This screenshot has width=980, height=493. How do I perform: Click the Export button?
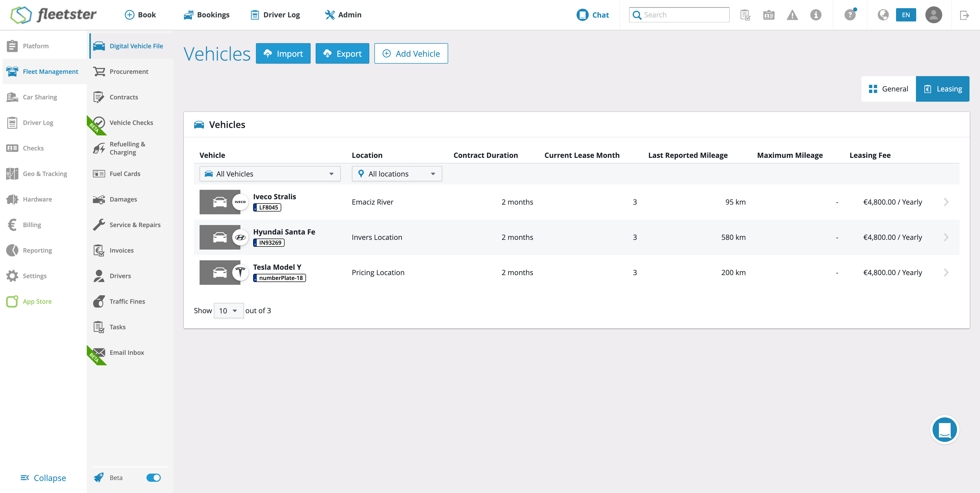342,54
